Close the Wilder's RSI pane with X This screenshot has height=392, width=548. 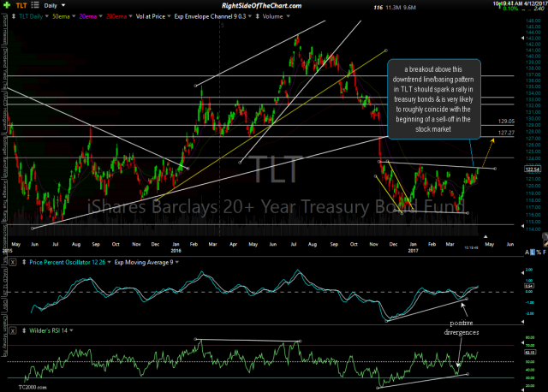pyautogui.click(x=13, y=330)
